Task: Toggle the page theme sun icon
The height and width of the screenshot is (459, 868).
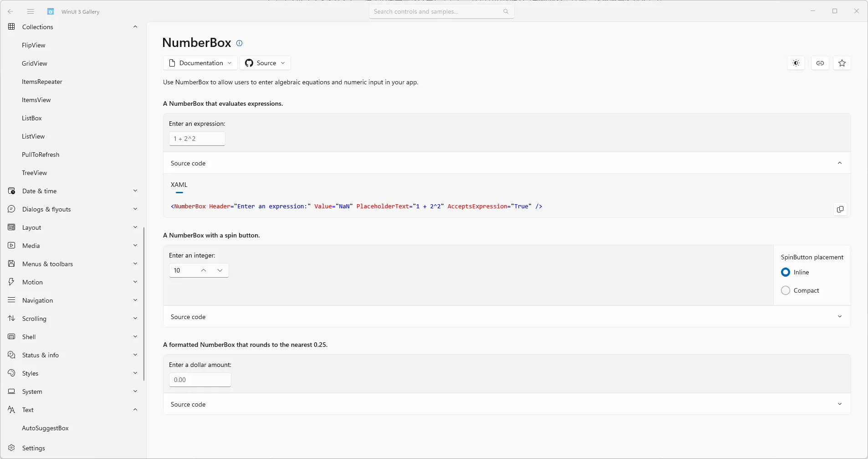Action: tap(796, 63)
